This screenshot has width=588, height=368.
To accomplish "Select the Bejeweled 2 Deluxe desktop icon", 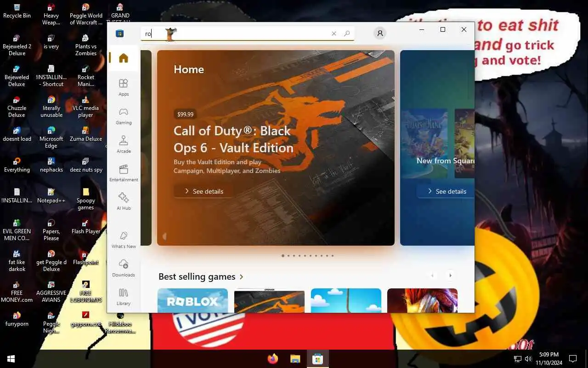I will 17,45.
